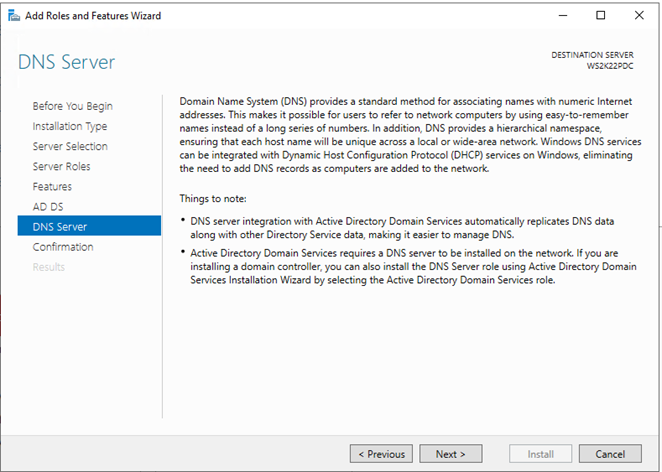Viewport: 662px width, 472px height.
Task: Go to Before You Begin step
Action: click(73, 106)
